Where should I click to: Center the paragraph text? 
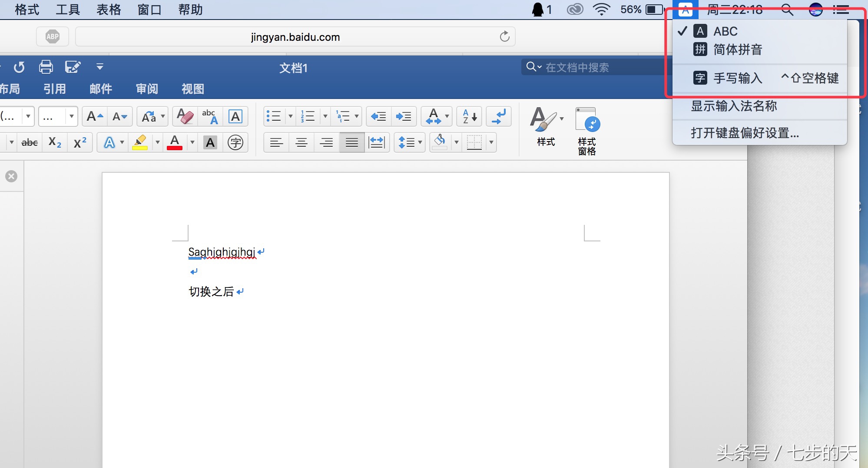tap(301, 142)
